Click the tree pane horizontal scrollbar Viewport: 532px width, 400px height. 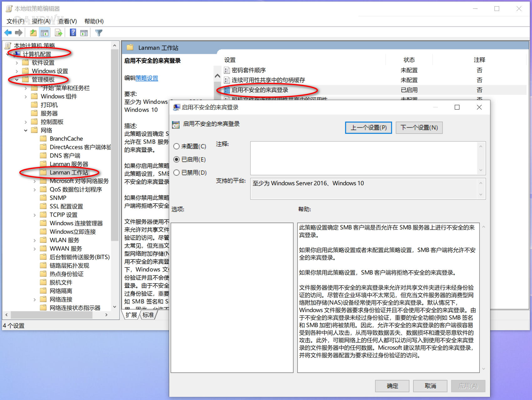point(51,315)
